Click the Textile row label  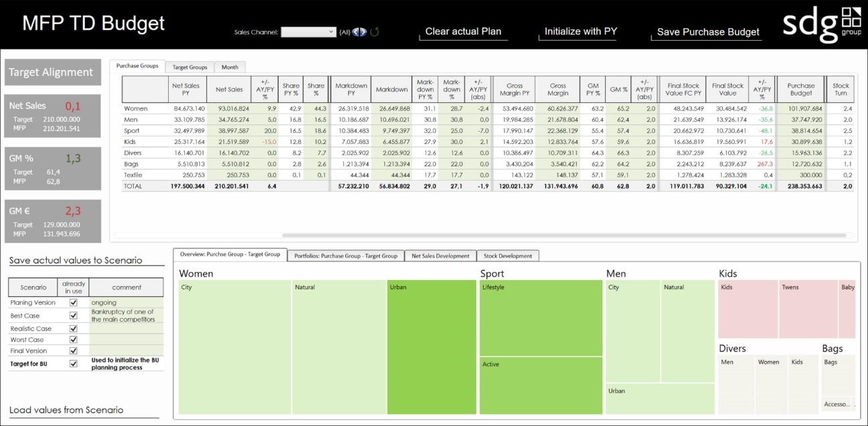(135, 175)
